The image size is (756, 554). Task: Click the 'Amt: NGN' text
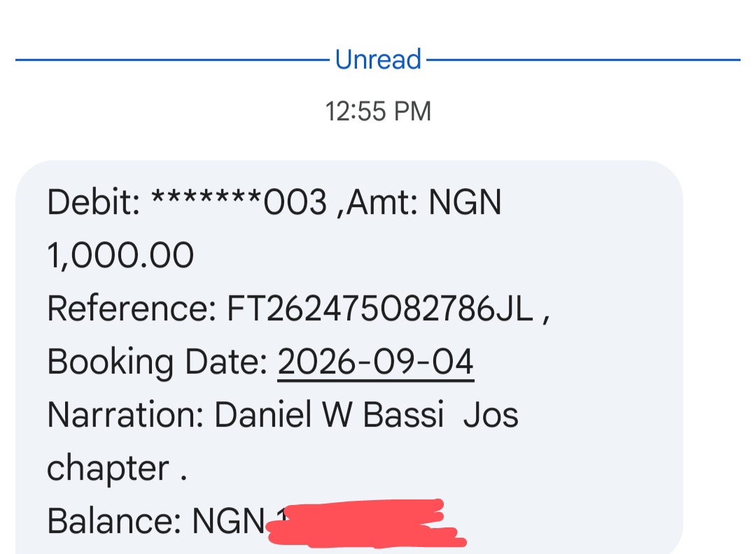pyautogui.click(x=424, y=201)
